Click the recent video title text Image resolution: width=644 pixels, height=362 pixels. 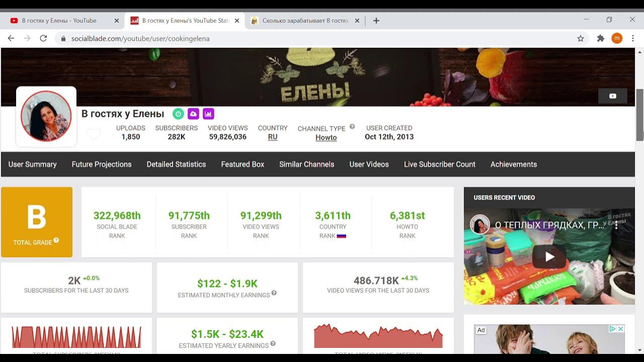click(x=549, y=225)
